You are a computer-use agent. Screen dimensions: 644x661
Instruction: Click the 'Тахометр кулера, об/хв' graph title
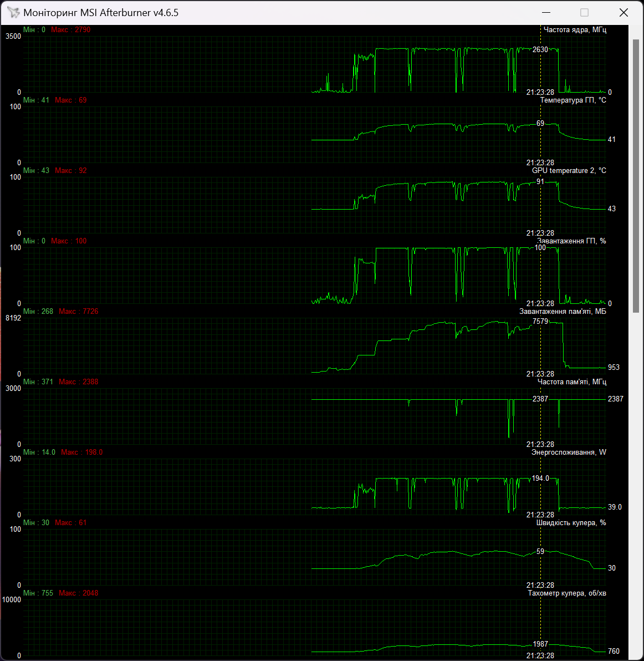point(567,593)
